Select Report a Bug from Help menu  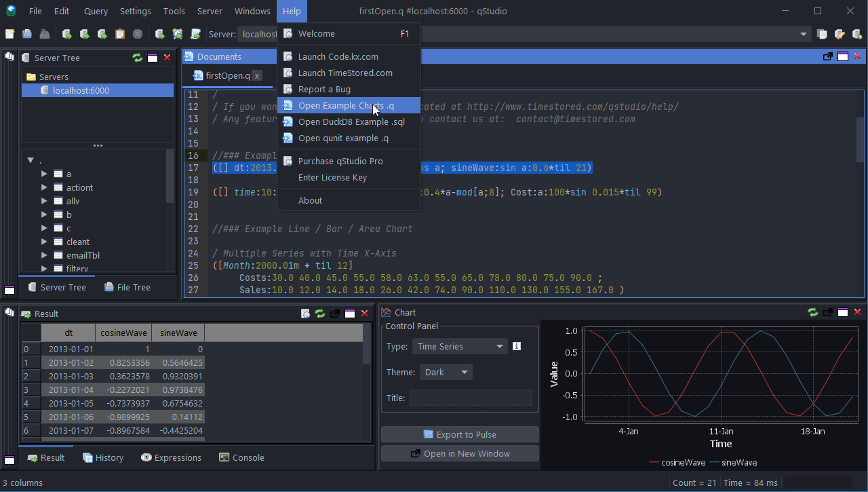pos(349,89)
